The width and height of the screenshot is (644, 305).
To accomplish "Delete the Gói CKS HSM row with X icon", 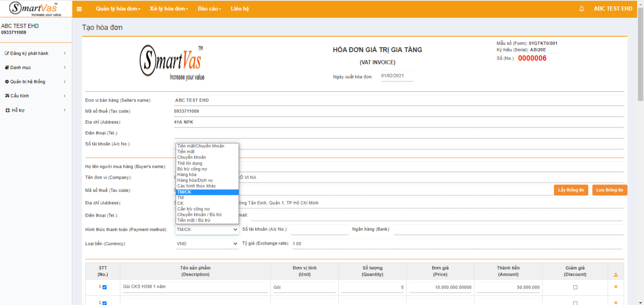I will [x=616, y=287].
